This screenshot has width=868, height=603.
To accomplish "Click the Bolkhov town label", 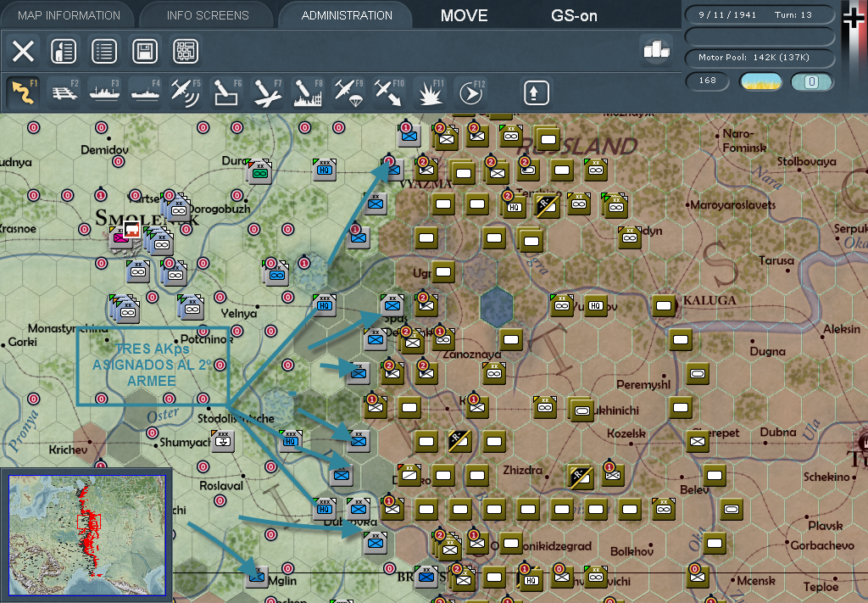I will (632, 551).
